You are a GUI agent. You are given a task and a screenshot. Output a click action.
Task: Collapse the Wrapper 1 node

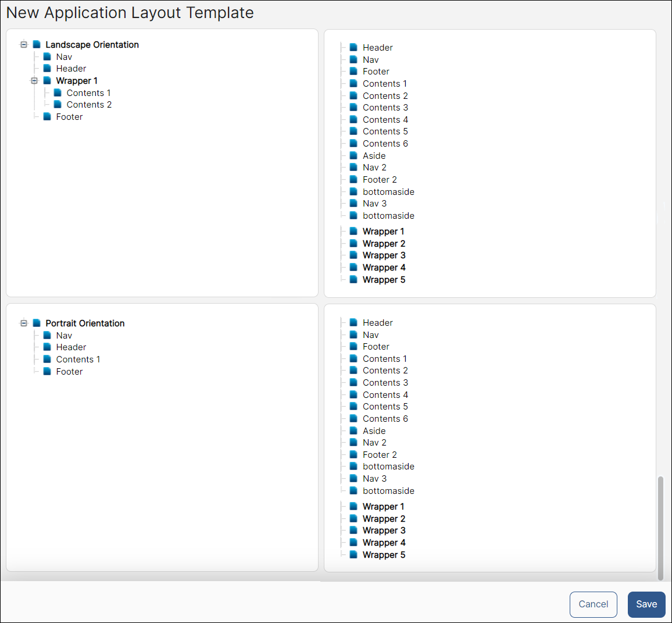[35, 80]
